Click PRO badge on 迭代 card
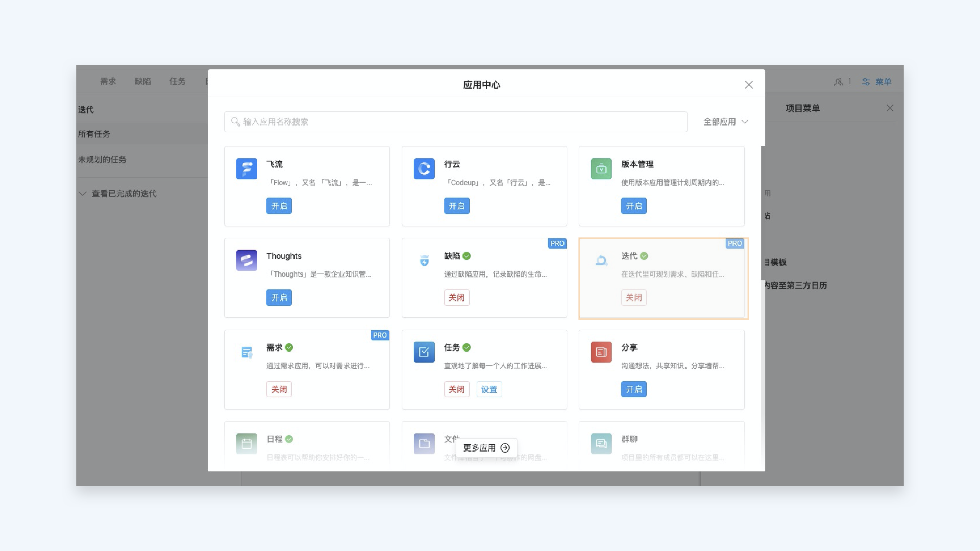 click(735, 243)
